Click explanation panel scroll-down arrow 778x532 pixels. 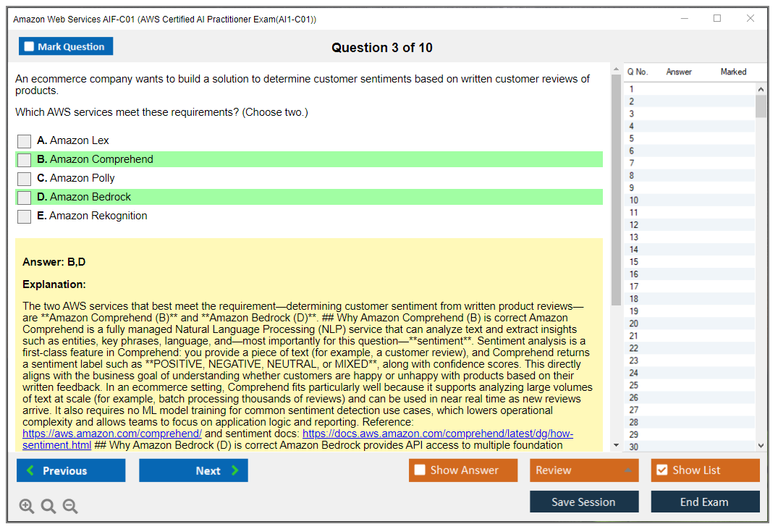[x=616, y=445]
